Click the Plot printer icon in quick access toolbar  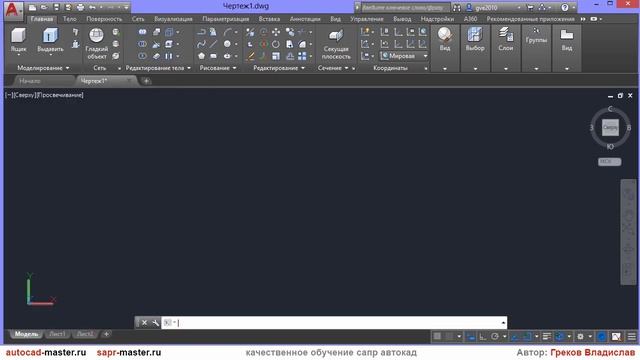pos(80,7)
